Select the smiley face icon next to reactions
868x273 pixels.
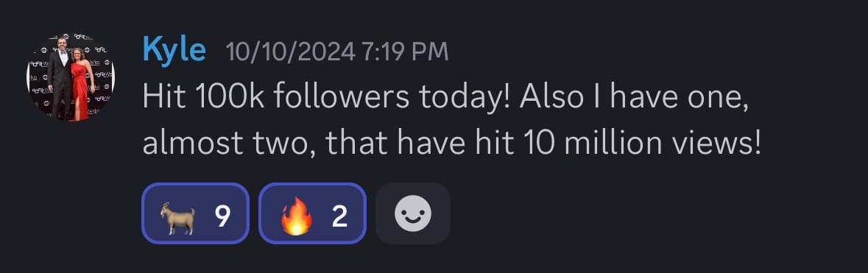point(413,213)
